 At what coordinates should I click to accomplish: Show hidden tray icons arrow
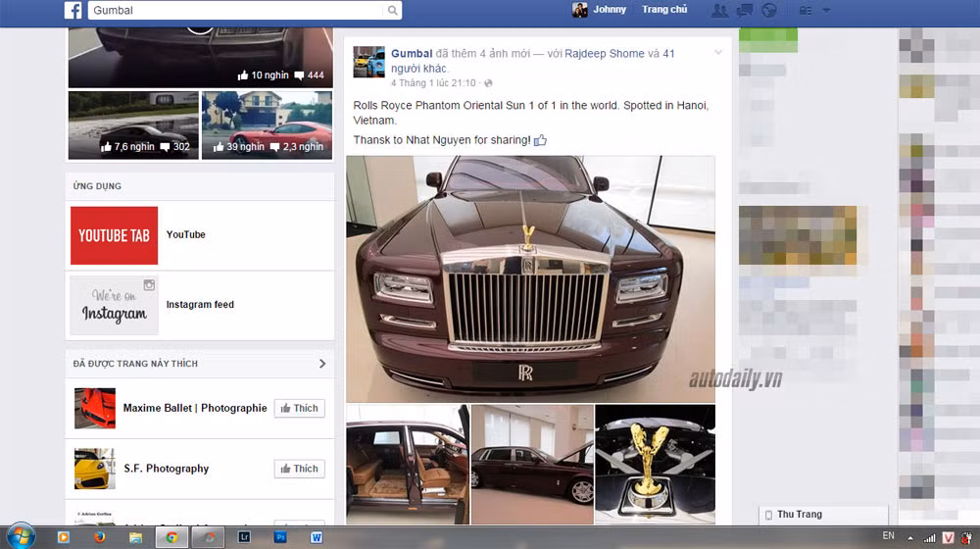pyautogui.click(x=910, y=538)
